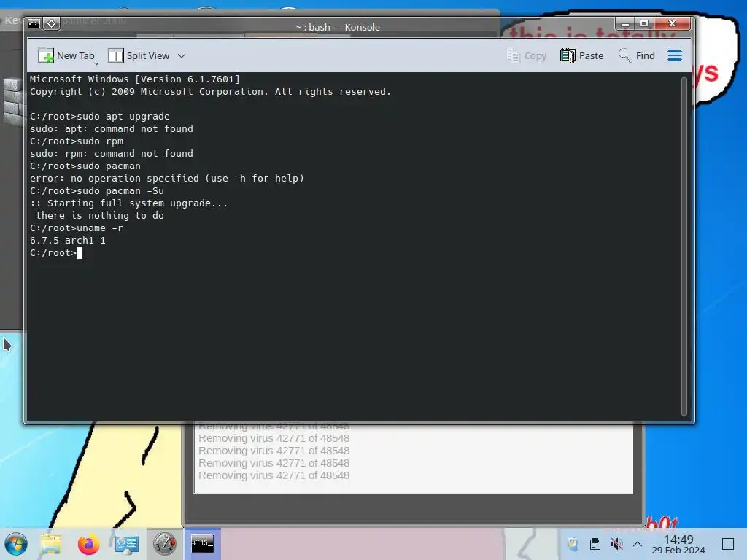Switch to the gauge app in the taskbar
The width and height of the screenshot is (747, 560).
[x=164, y=544]
